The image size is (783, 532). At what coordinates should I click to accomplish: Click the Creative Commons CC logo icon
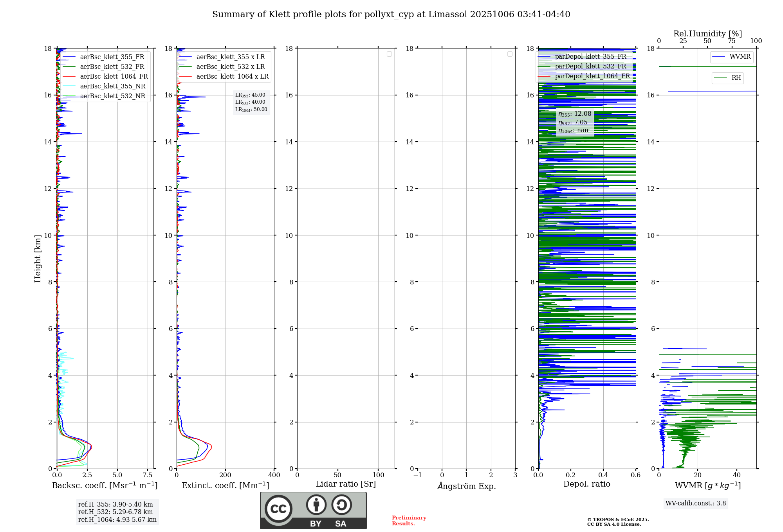coord(278,509)
